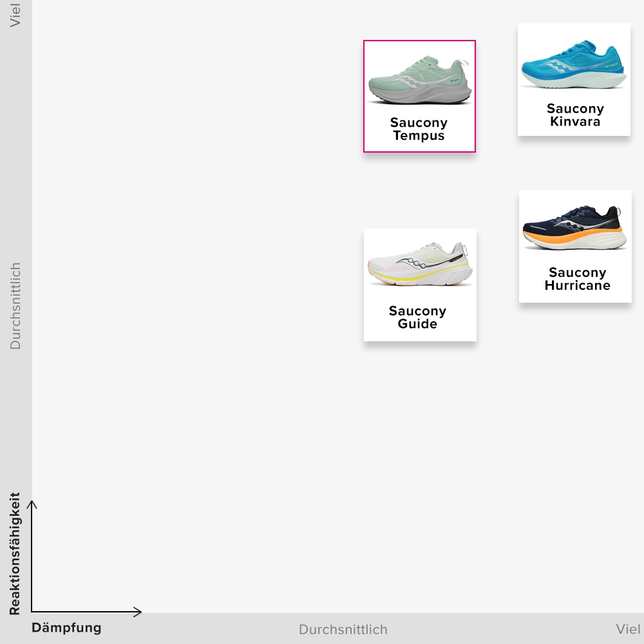The width and height of the screenshot is (644, 644).
Task: Click the navy and orange Hurricane shoe image
Action: tap(574, 229)
